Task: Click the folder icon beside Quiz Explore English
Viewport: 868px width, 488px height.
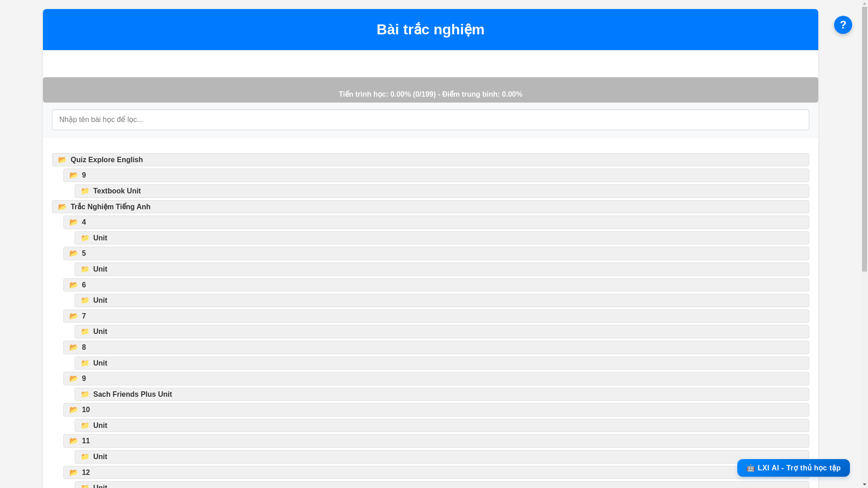Action: pos(62,160)
